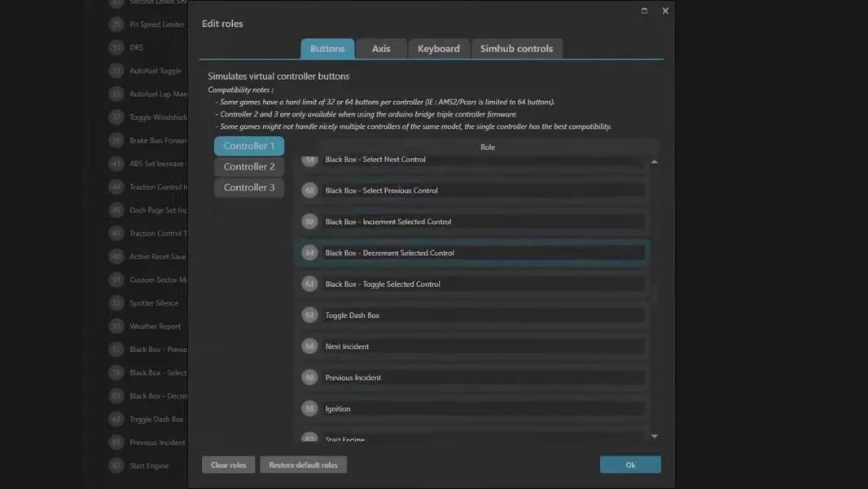Select the Black Box - Select Previous Control role
The image size is (868, 489).
coord(484,191)
